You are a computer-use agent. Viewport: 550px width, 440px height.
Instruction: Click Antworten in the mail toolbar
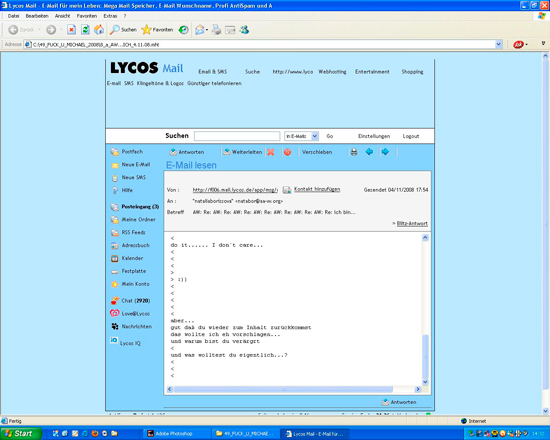187,152
